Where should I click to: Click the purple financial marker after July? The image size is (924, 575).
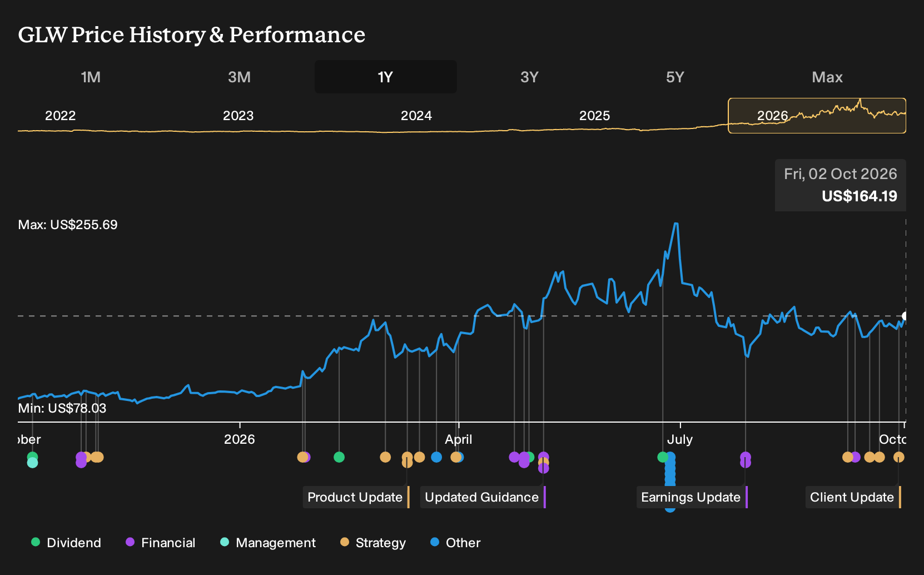click(x=746, y=457)
